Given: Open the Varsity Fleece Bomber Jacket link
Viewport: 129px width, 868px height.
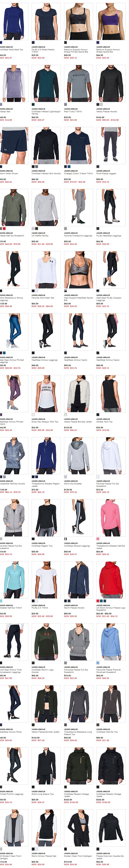Looking at the screenshot, I should [78, 422].
